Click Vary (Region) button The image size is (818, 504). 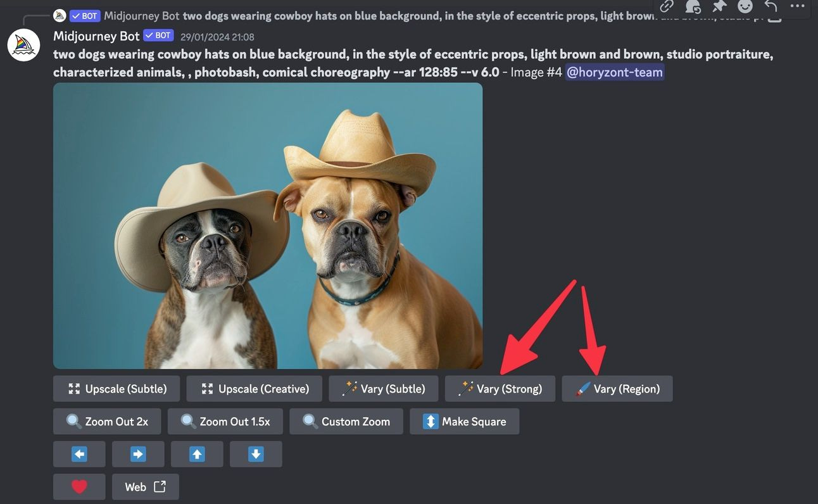(x=617, y=389)
